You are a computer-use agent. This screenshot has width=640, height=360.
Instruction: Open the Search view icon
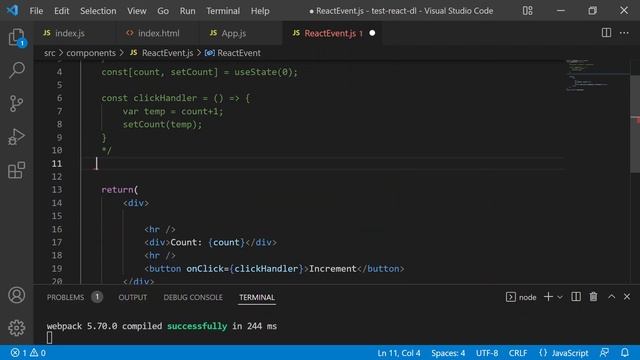[x=16, y=70]
